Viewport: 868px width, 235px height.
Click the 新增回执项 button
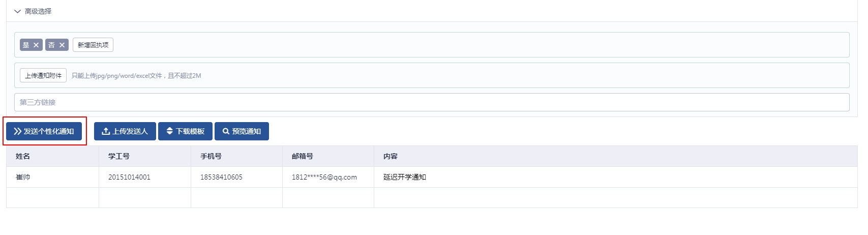click(93, 45)
